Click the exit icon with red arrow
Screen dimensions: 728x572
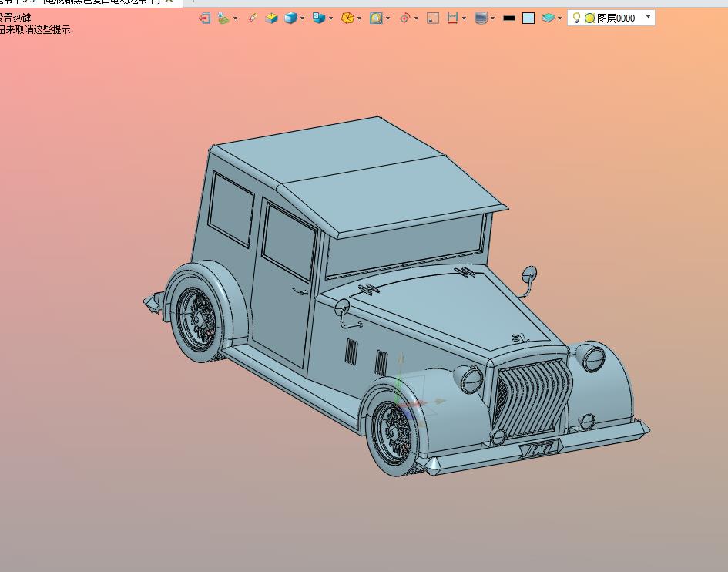pyautogui.click(x=204, y=19)
